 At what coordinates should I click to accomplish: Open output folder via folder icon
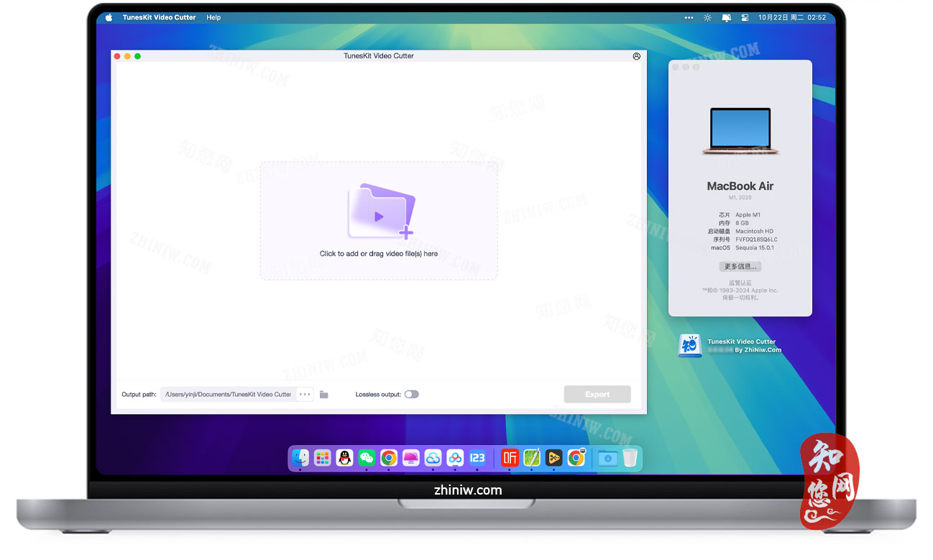click(x=324, y=395)
